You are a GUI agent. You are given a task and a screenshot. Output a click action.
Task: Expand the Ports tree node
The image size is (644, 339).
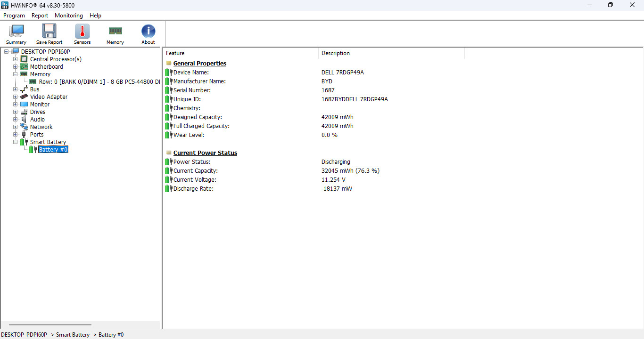pos(16,135)
